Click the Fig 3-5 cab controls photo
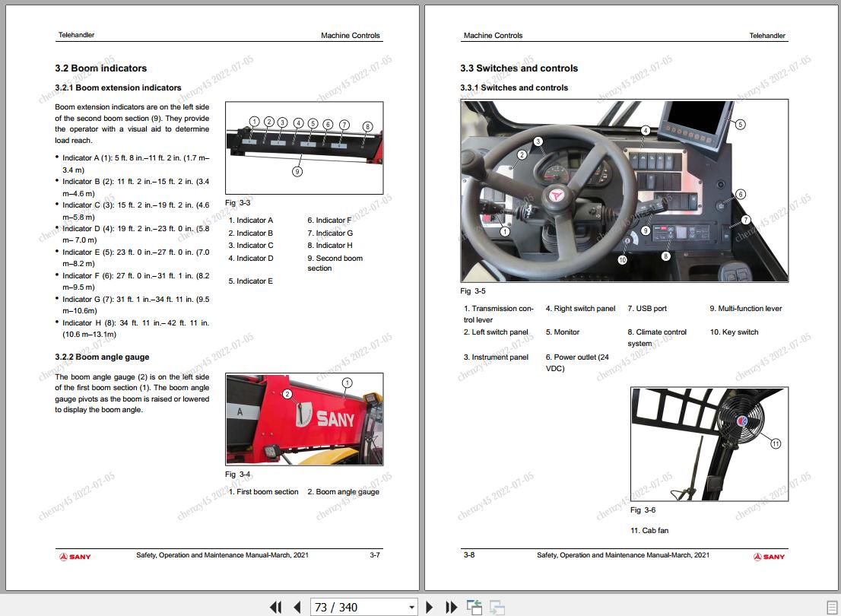841x616 pixels. [624, 190]
